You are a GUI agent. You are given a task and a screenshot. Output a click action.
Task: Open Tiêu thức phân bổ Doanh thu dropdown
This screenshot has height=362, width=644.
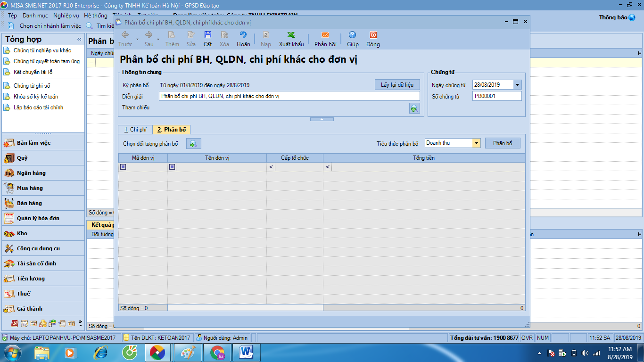tap(476, 143)
